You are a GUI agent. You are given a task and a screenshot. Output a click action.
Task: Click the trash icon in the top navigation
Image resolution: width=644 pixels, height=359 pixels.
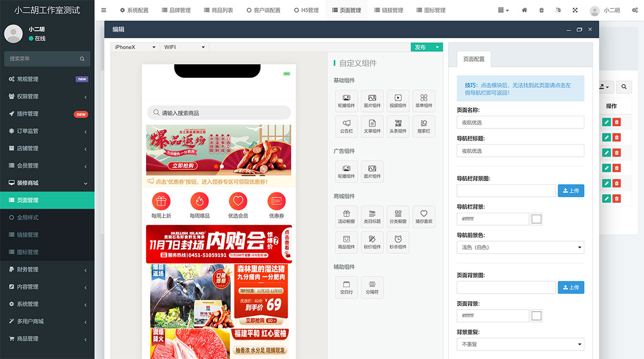[x=541, y=10]
